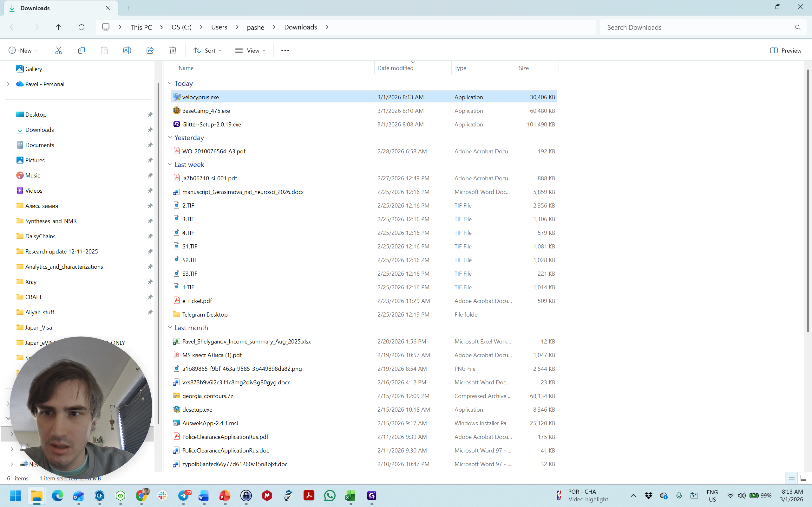Switch to details view toggle bottom-right
Image resolution: width=812 pixels, height=507 pixels.
coord(791,478)
